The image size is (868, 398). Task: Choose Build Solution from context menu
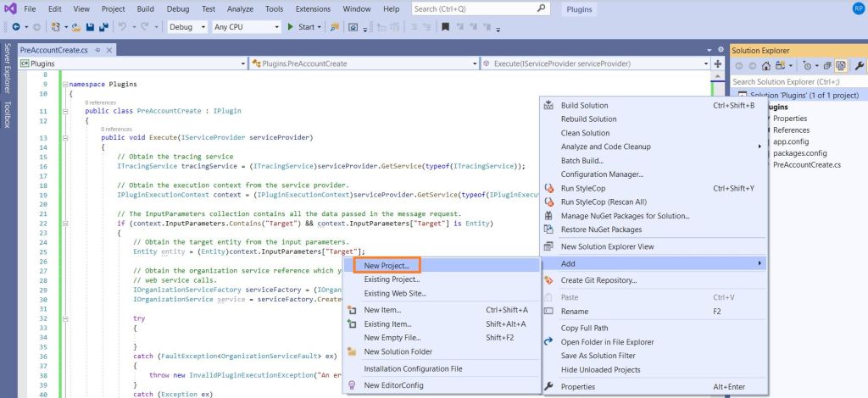pos(584,105)
